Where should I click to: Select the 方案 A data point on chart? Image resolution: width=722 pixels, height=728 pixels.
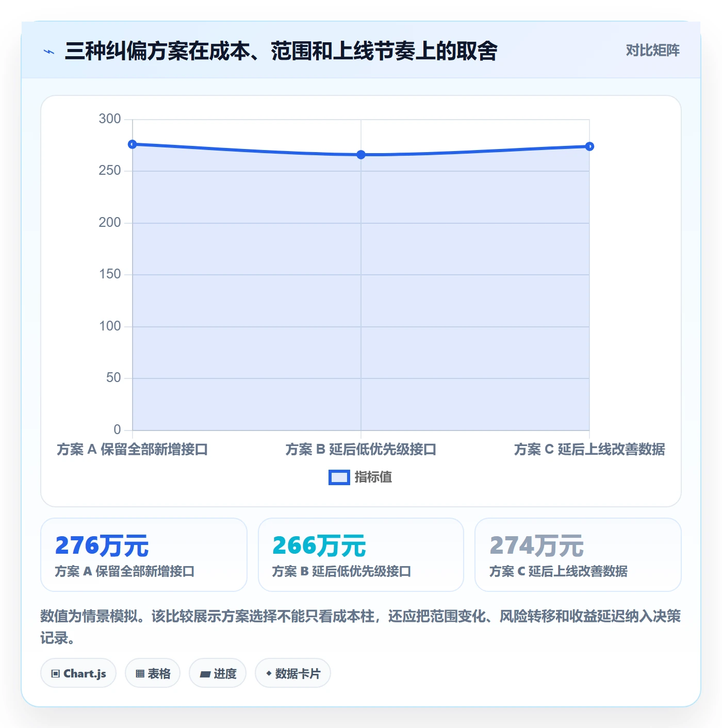coord(133,144)
